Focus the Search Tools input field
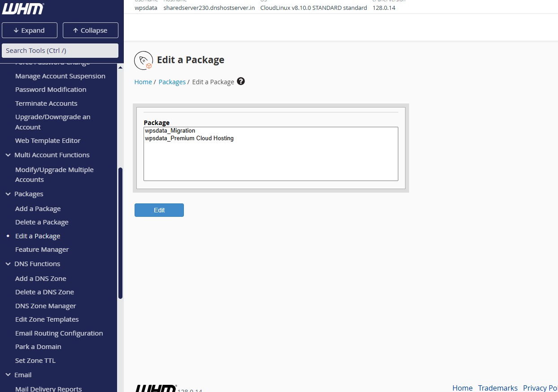Screen dimensions: 558x392 [x=60, y=51]
